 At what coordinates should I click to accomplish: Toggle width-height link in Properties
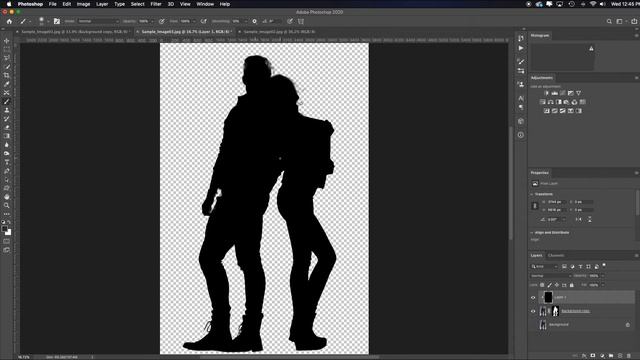[535, 206]
